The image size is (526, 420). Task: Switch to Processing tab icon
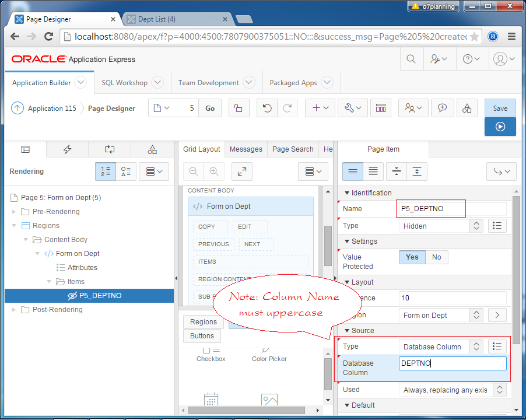(110, 149)
